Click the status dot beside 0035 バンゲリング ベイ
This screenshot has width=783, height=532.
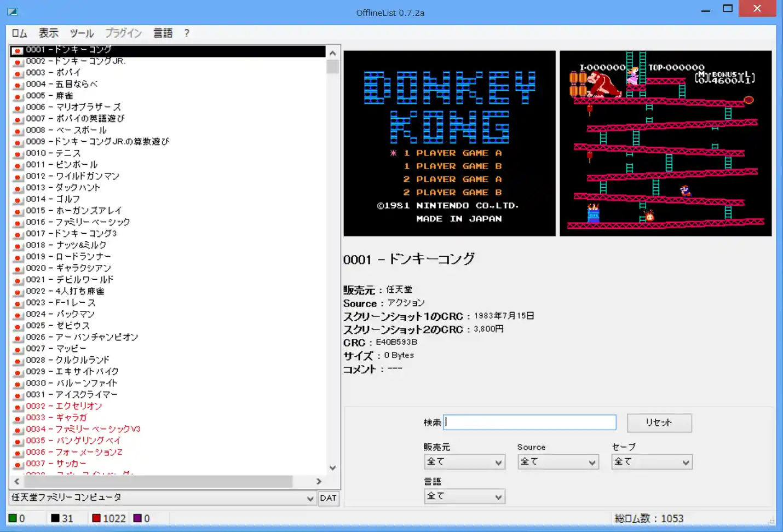click(x=17, y=441)
